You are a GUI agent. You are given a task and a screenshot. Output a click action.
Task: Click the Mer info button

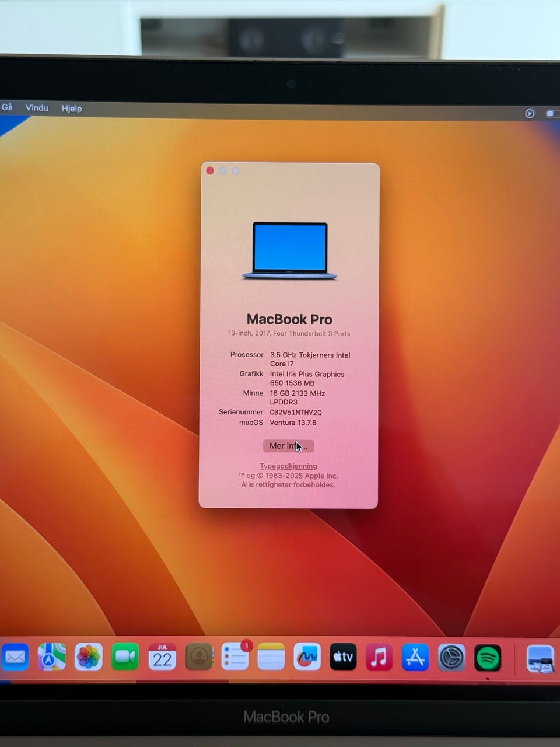[289, 446]
